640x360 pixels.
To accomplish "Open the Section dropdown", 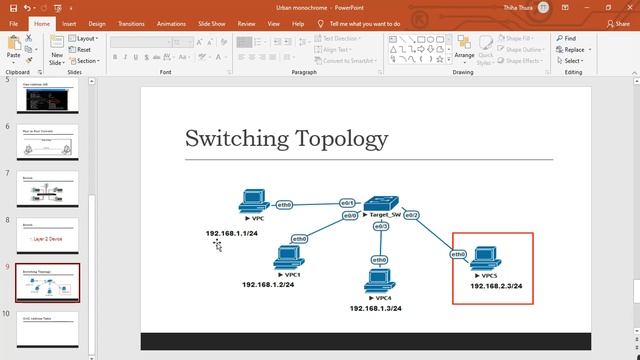I will pyautogui.click(x=84, y=61).
